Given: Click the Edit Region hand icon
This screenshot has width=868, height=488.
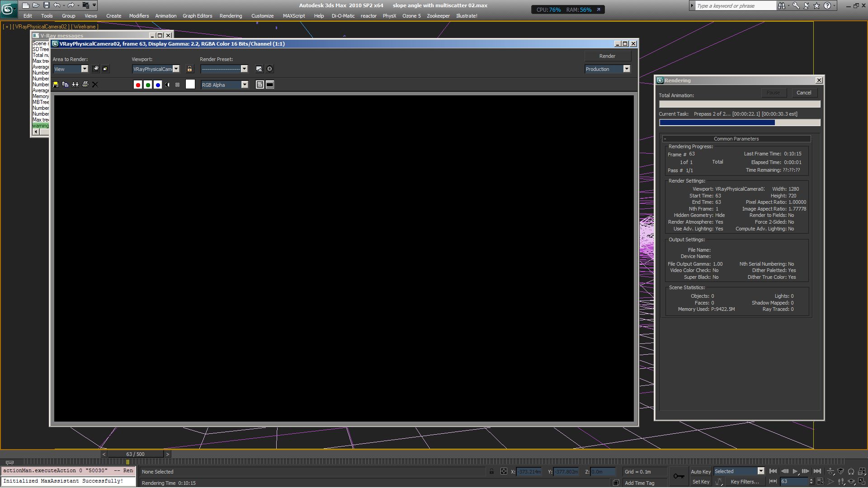Looking at the screenshot, I should click(x=95, y=69).
